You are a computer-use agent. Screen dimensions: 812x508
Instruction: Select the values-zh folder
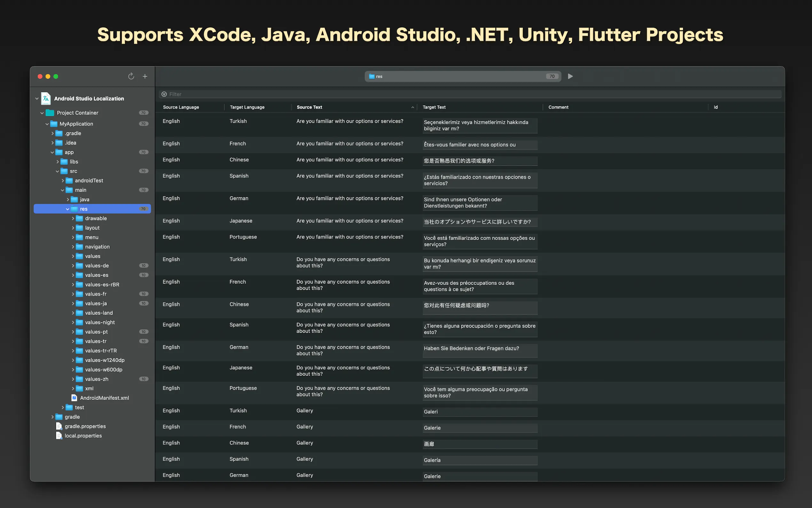click(x=97, y=379)
